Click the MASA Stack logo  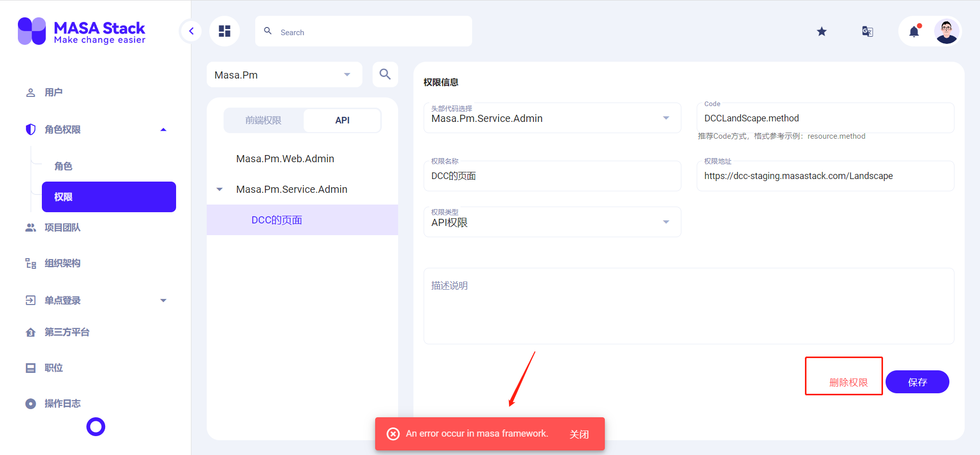click(x=82, y=31)
